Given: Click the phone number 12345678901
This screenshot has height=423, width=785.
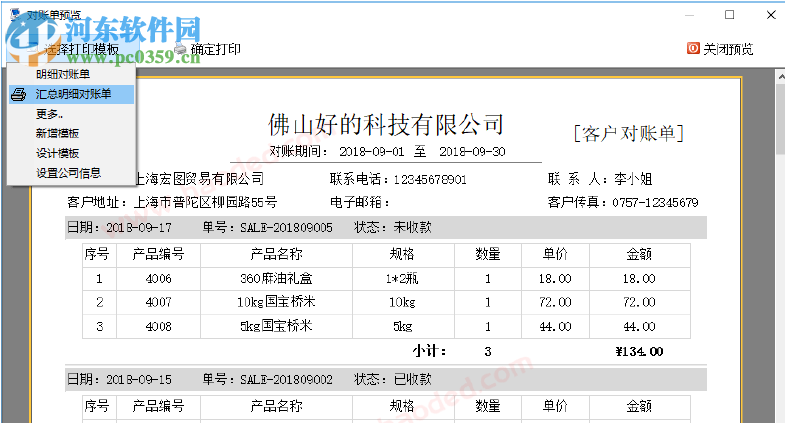Looking at the screenshot, I should [430, 180].
